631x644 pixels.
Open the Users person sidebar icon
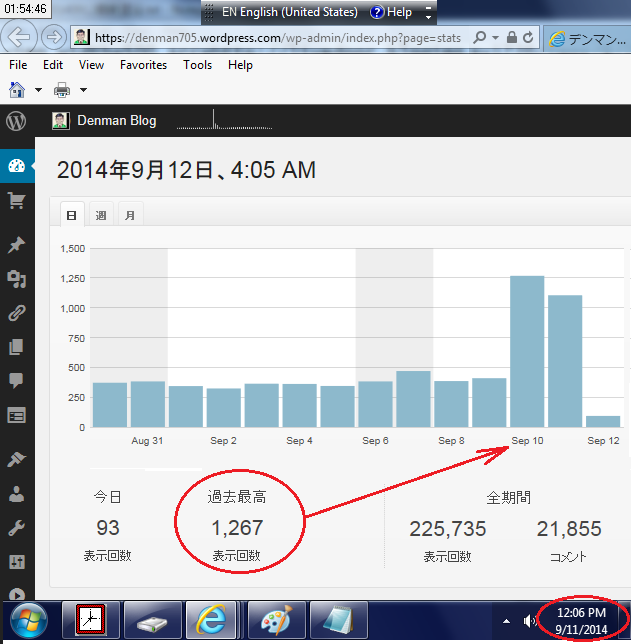[x=16, y=494]
